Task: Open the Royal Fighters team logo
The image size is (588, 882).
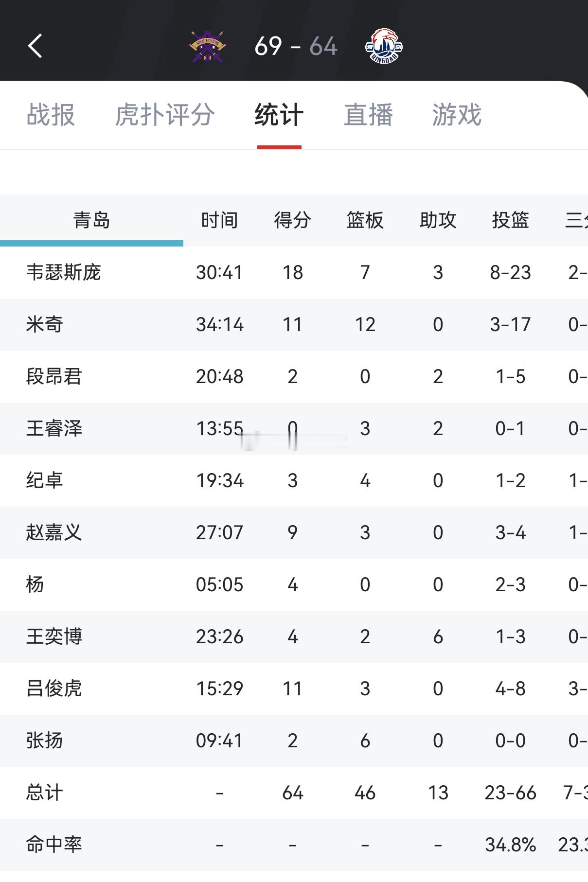Action: pos(206,46)
